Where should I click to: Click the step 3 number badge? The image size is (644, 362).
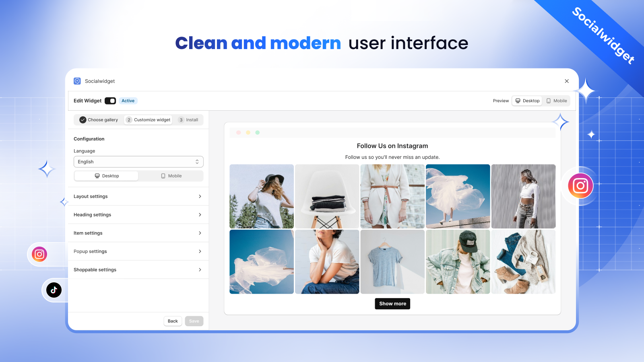coord(181,120)
